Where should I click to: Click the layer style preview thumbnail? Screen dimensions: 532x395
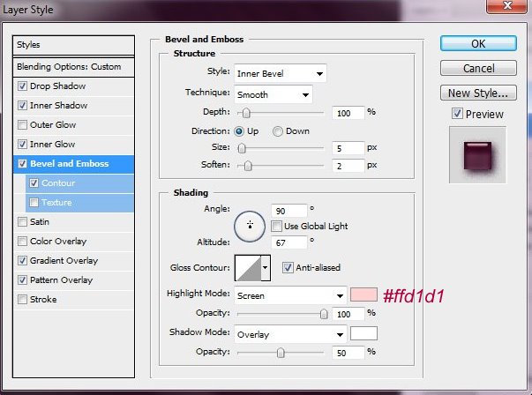[x=476, y=154]
